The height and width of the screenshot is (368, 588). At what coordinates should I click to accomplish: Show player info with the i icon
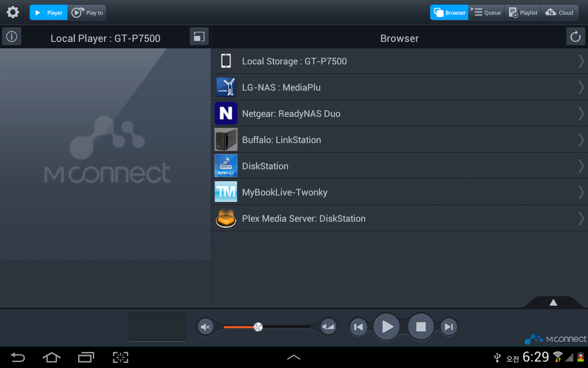(11, 36)
